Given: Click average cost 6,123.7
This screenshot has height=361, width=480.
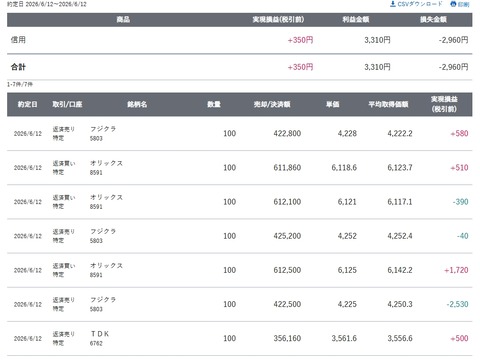Looking at the screenshot, I should coord(400,168).
